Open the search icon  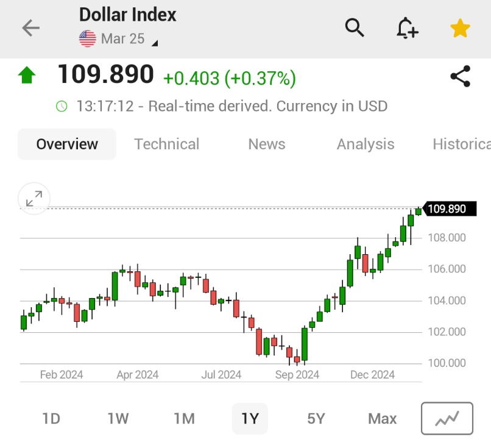point(355,28)
